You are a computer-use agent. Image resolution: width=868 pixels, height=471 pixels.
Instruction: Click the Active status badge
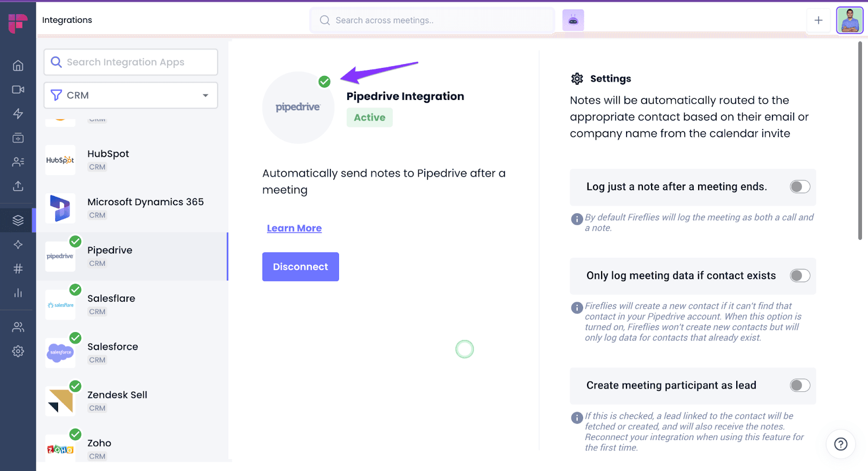(x=369, y=117)
